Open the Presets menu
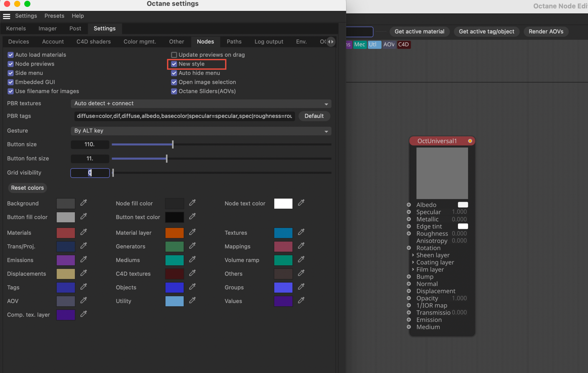The height and width of the screenshot is (373, 588). pos(54,16)
